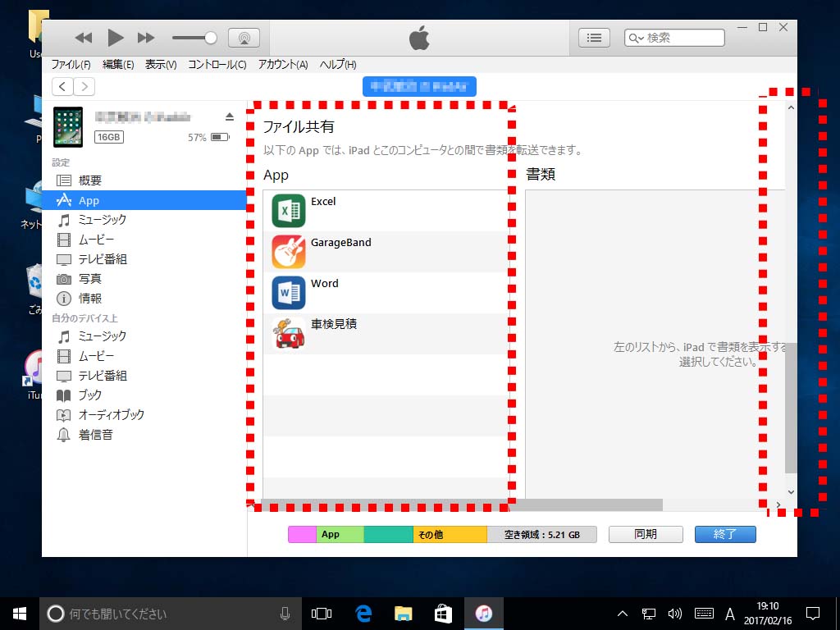
Task: Eject the iPad device
Action: [230, 116]
